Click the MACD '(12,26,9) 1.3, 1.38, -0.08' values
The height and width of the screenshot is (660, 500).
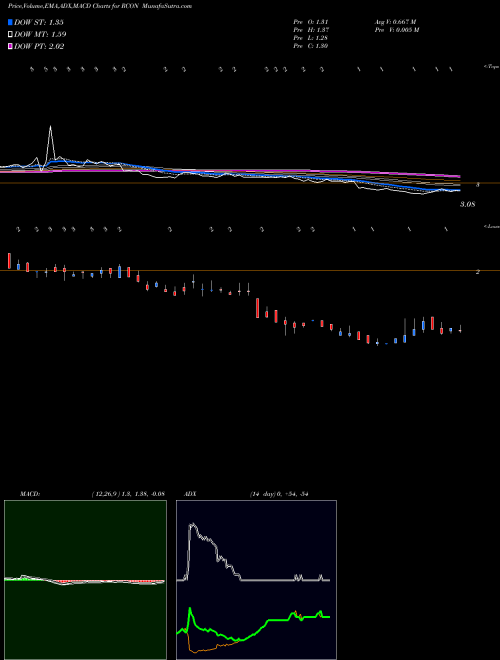click(128, 494)
